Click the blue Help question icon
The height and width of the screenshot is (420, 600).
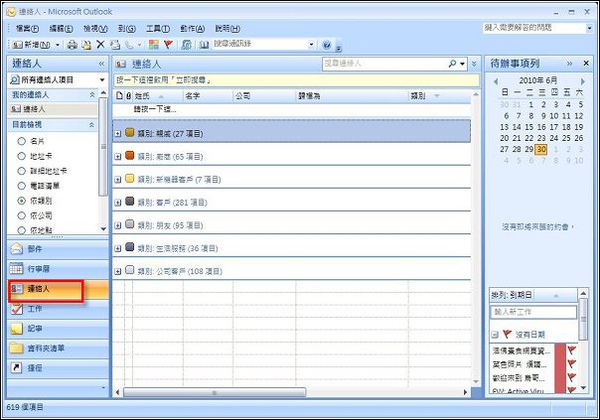326,45
